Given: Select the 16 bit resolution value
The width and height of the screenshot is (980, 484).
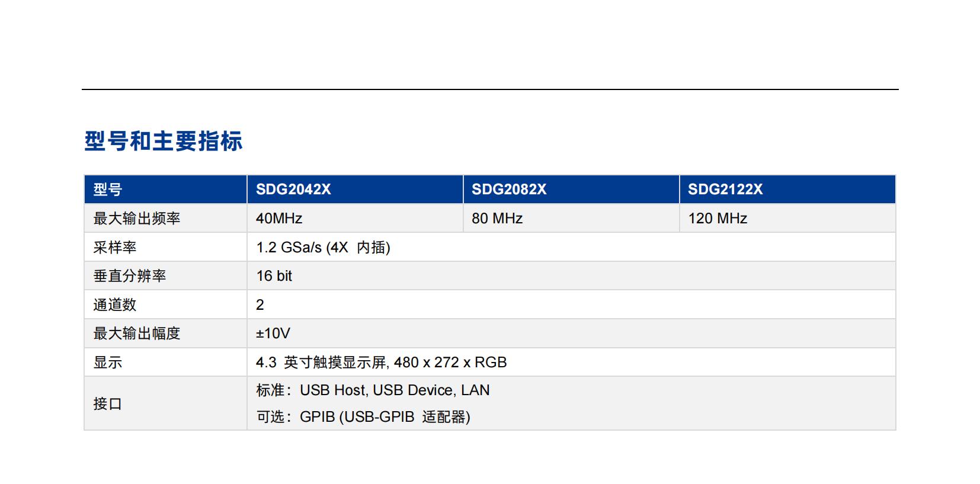Looking at the screenshot, I should (x=274, y=276).
